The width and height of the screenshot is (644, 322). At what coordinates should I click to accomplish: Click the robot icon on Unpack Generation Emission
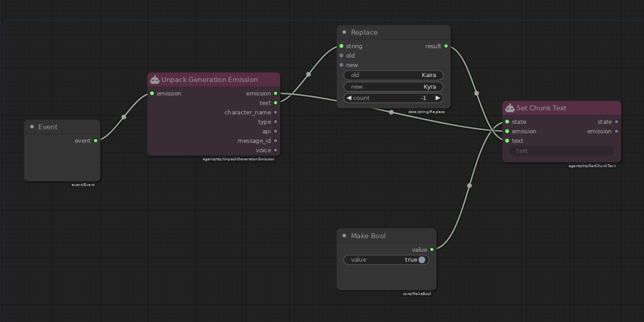(155, 80)
